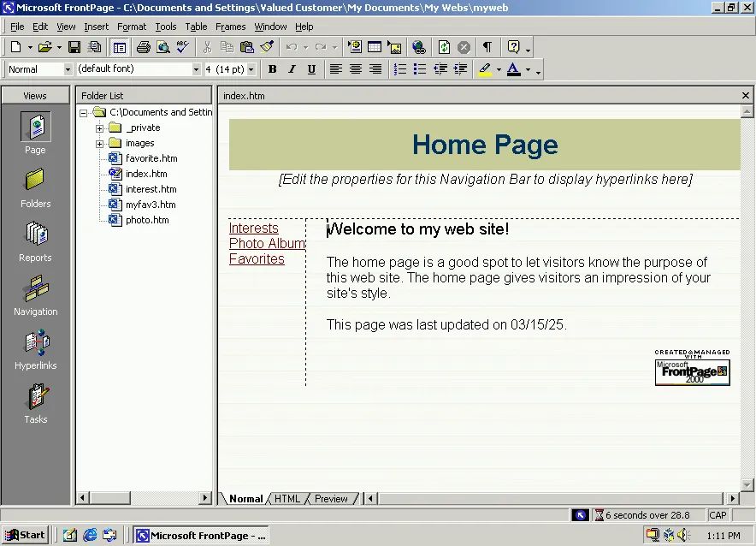Open the Navigation view icon
756x546 pixels.
pyautogui.click(x=36, y=296)
